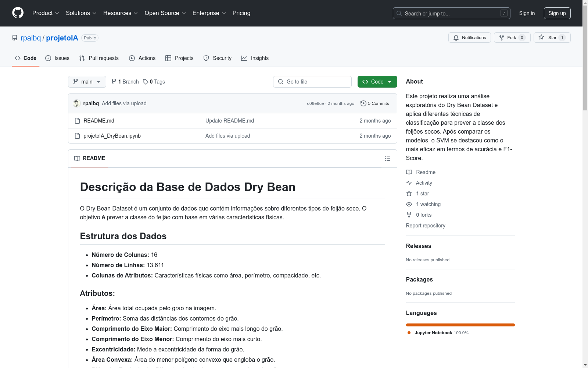Open the Insights tab
Image resolution: width=588 pixels, height=368 pixels.
click(255, 58)
